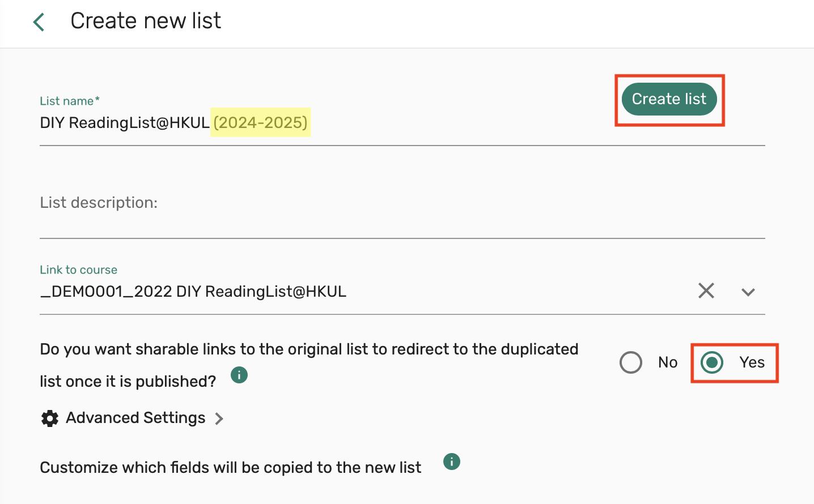Click the info icon beside the redirect question
This screenshot has height=504, width=814.
[239, 375]
